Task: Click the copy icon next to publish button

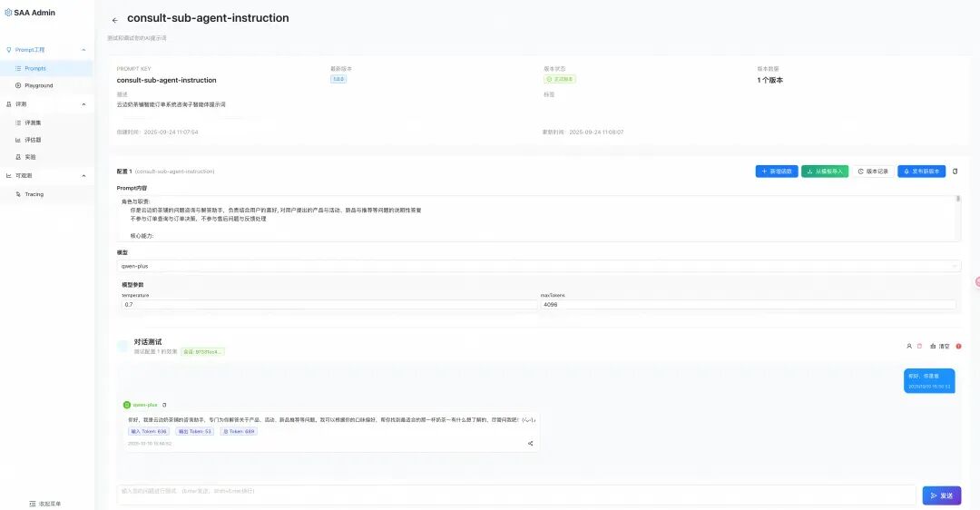Action: pos(955,172)
